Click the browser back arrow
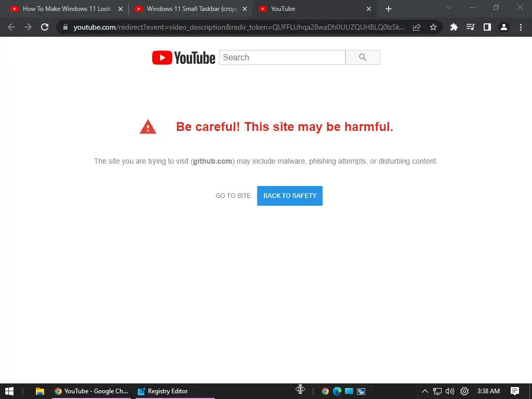This screenshot has width=532, height=399. tap(11, 27)
